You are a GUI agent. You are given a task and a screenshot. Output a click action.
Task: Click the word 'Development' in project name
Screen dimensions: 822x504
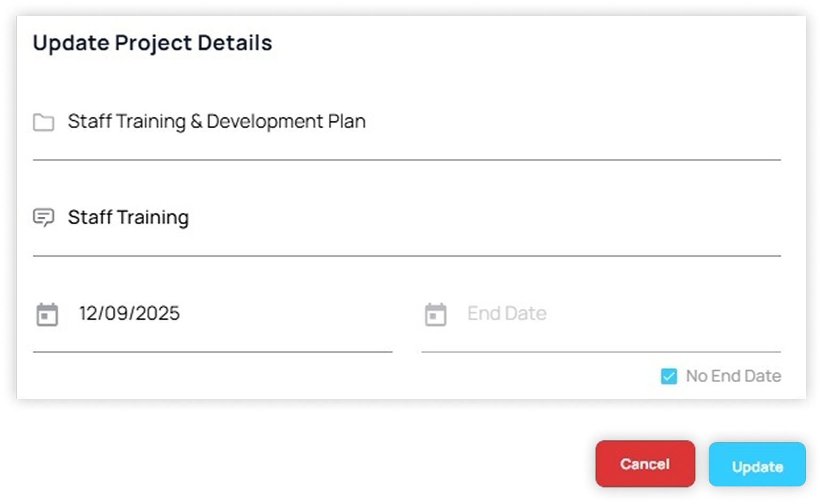(264, 122)
